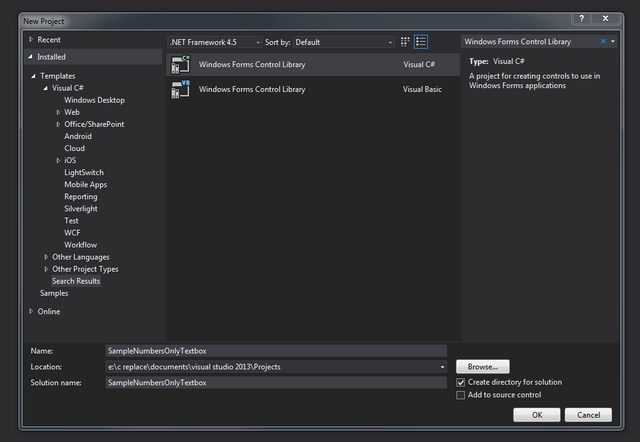Click the C# Windows Forms Control Library icon
This screenshot has width=640, height=442.
pos(180,64)
